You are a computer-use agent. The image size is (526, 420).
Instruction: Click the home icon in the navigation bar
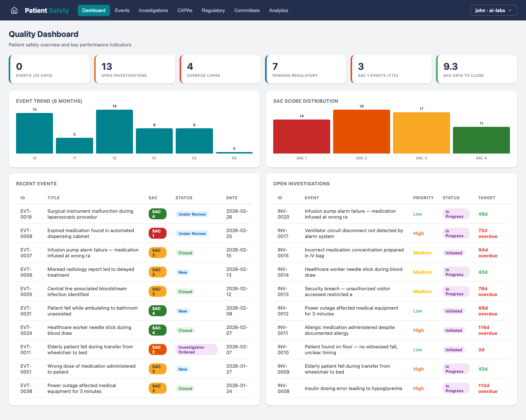[x=14, y=10]
